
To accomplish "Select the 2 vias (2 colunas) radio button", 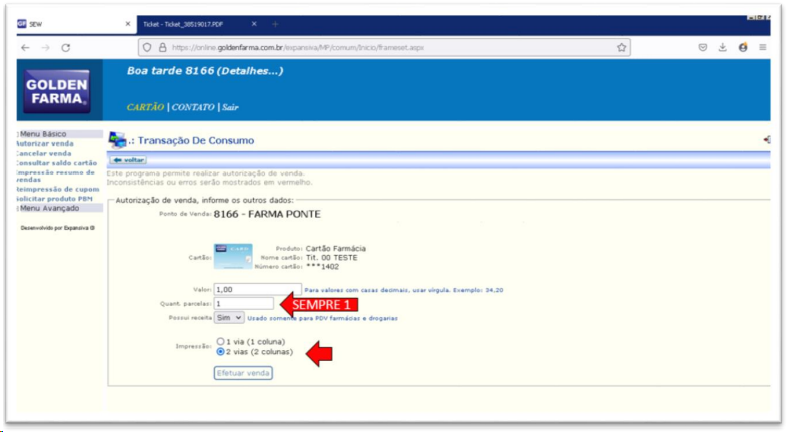I will click(220, 352).
